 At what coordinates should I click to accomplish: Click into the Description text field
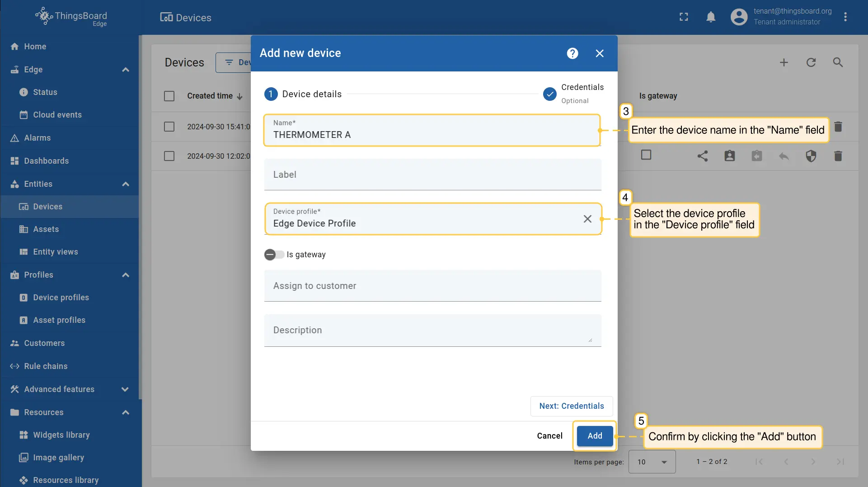pyautogui.click(x=432, y=331)
